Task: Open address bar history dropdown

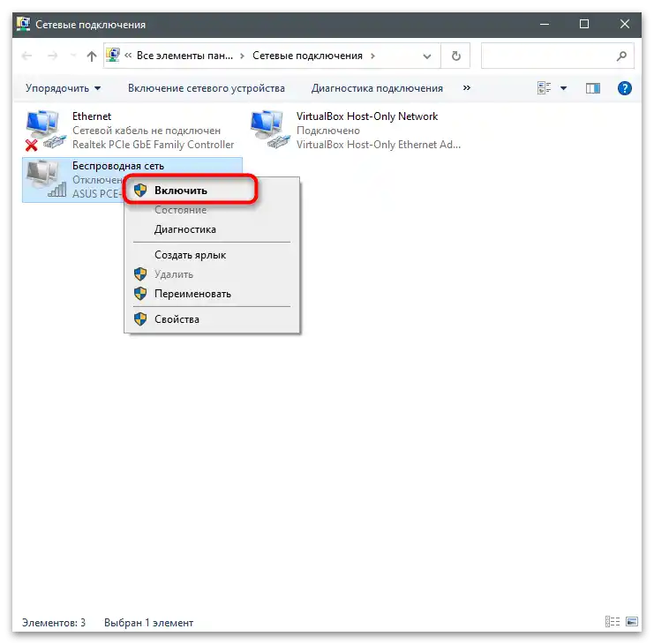Action: (x=427, y=56)
